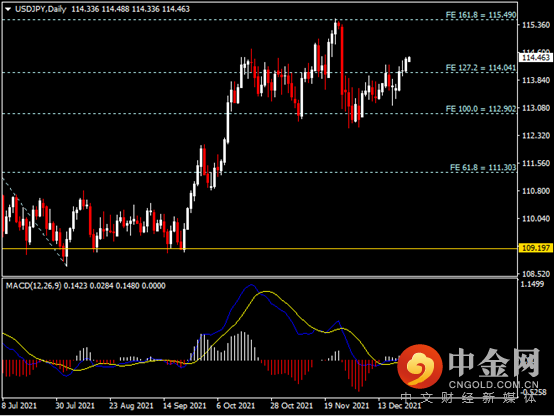Viewport: 554px width, 416px height.
Task: Select the FE 127.2 = 114.041 label
Action: [x=481, y=67]
